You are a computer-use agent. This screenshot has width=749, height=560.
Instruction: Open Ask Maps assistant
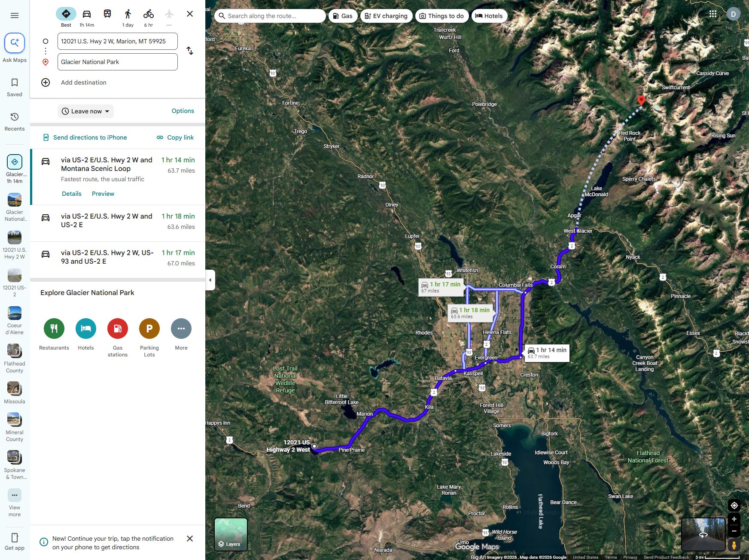15,48
